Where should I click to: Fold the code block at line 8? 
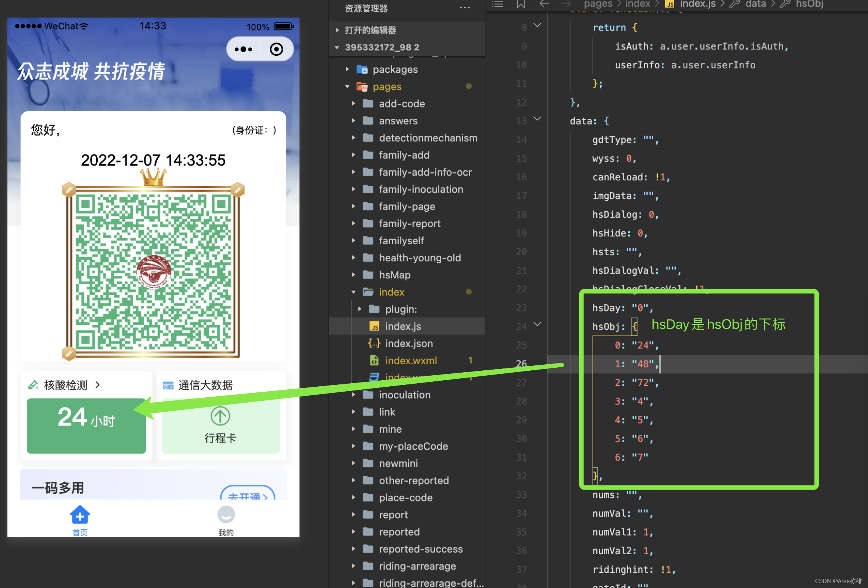point(537,25)
